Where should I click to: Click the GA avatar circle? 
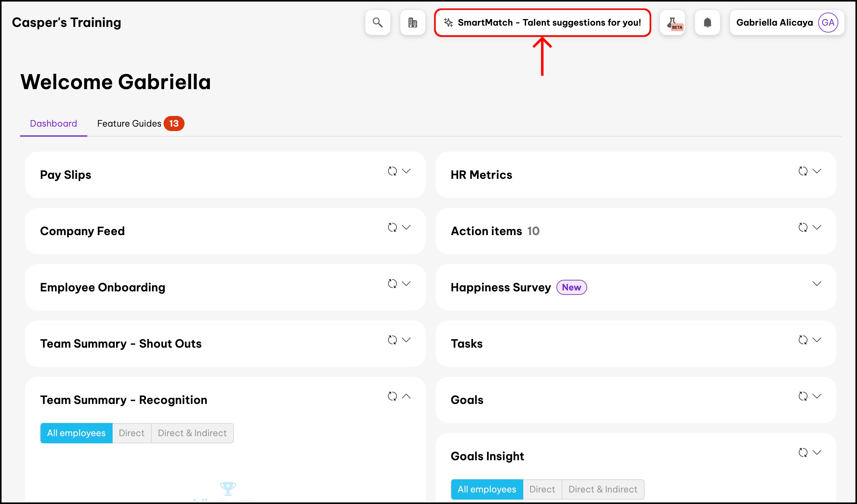(x=827, y=23)
